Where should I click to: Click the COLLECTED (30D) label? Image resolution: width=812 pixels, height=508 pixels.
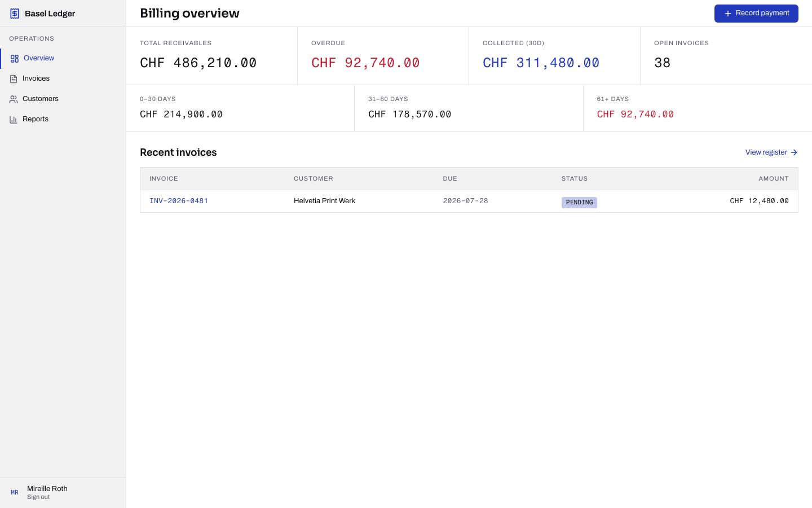514,43
